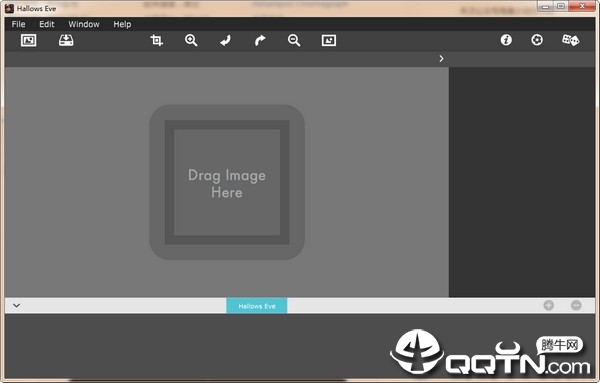Collapse the bottom presets panel chevron

pyautogui.click(x=16, y=305)
